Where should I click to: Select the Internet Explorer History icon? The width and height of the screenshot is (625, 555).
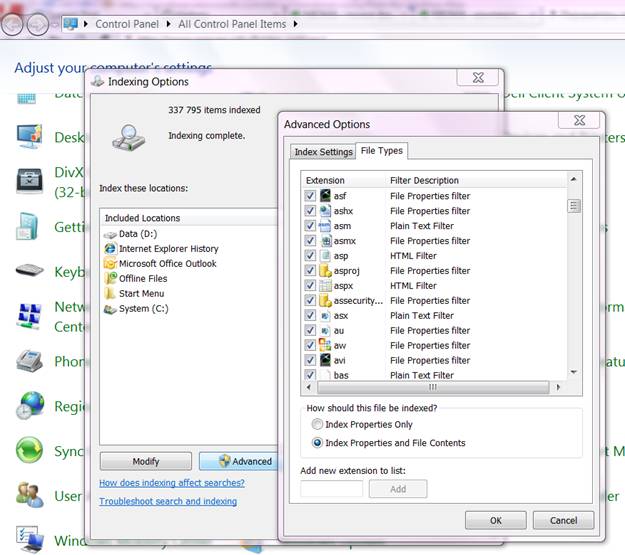110,249
